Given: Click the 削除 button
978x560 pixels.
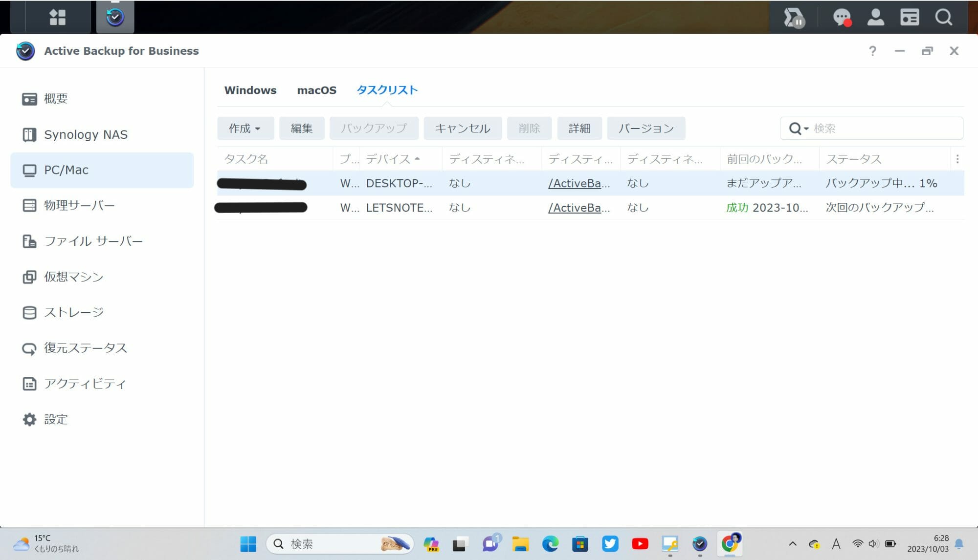Looking at the screenshot, I should [x=529, y=128].
